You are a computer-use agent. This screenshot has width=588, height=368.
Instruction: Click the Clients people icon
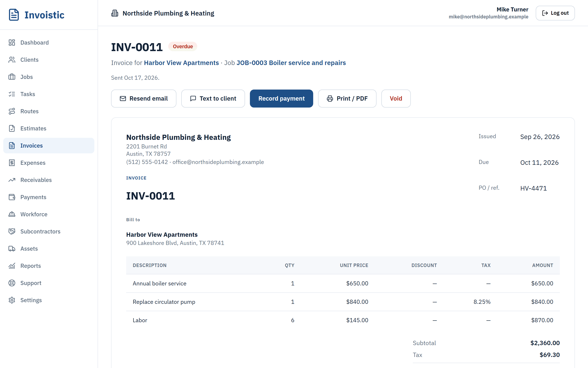12,60
